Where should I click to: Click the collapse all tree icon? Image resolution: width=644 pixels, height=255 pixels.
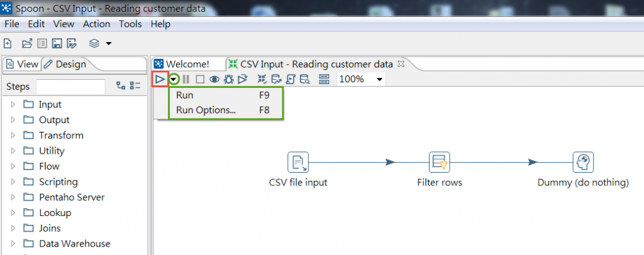coord(135,85)
